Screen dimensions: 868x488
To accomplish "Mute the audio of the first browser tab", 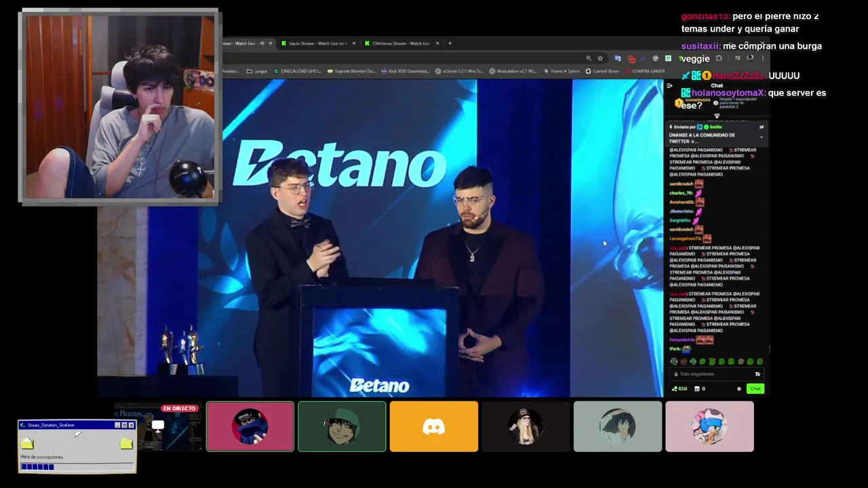I will (x=262, y=43).
